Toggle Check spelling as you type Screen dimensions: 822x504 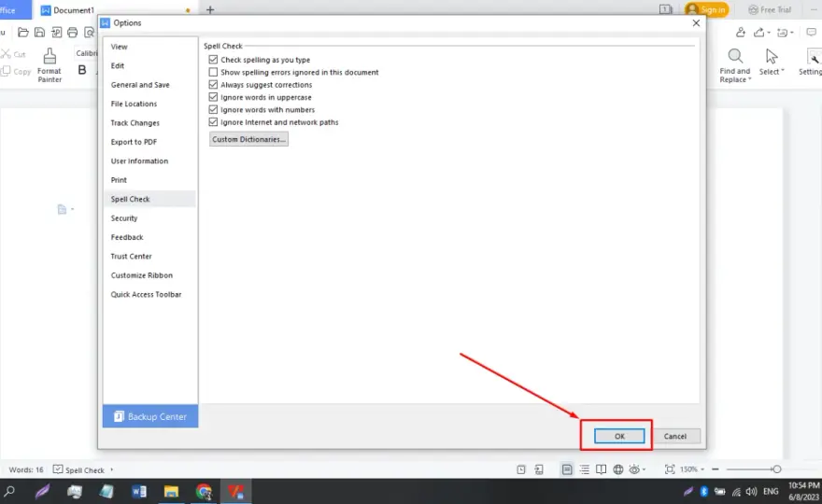pos(213,60)
